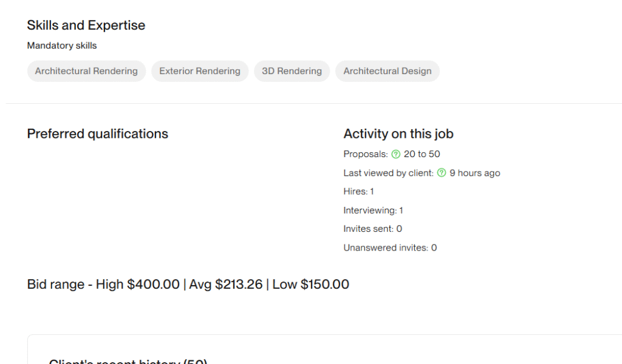Click the Unanswered invites: 0 line

point(390,248)
